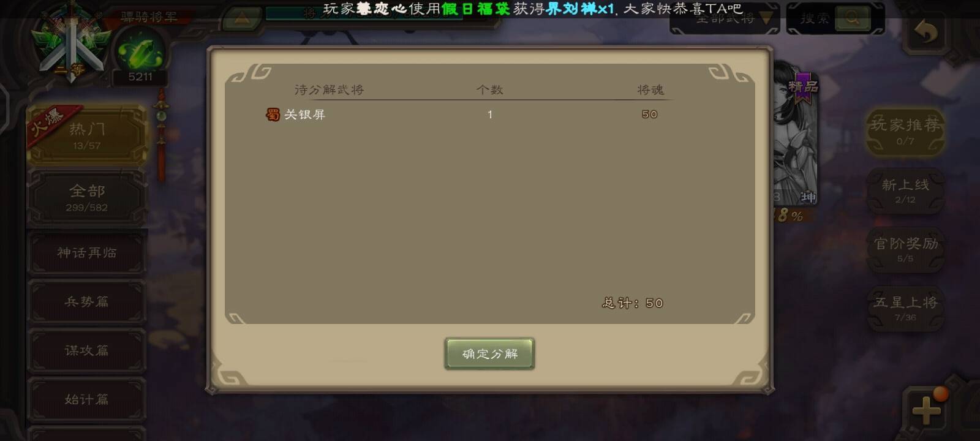Screen dimensions: 980x441
Task: Open the 谋攻篇 category
Action: (x=86, y=350)
